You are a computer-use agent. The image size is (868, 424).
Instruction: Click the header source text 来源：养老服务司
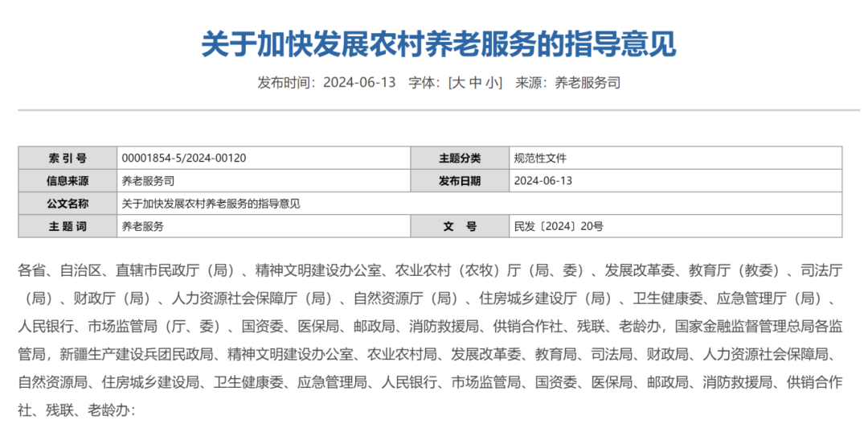(568, 83)
